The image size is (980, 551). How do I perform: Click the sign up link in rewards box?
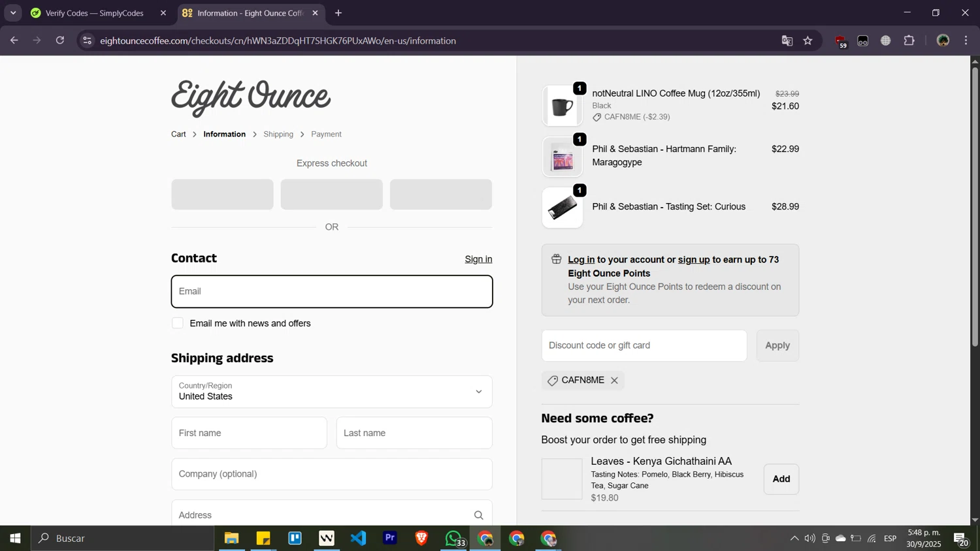point(694,259)
